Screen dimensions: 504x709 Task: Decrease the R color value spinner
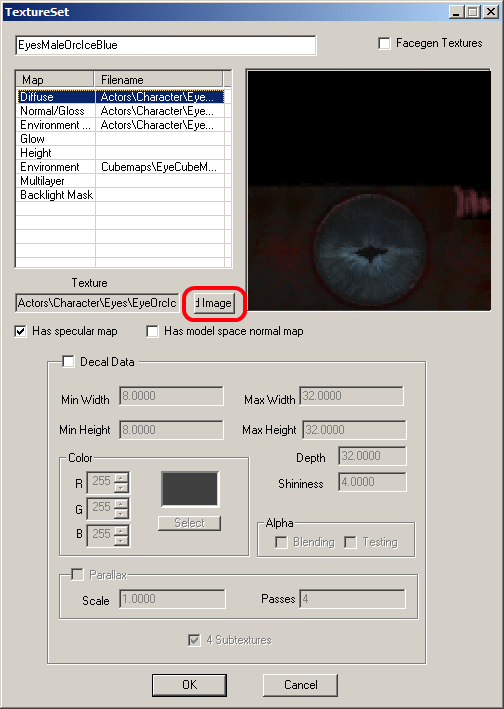point(121,487)
